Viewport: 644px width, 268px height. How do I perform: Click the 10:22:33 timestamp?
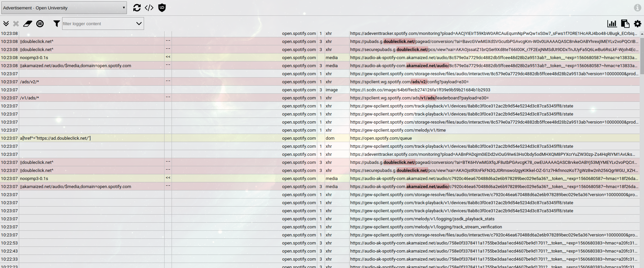tap(9, 259)
